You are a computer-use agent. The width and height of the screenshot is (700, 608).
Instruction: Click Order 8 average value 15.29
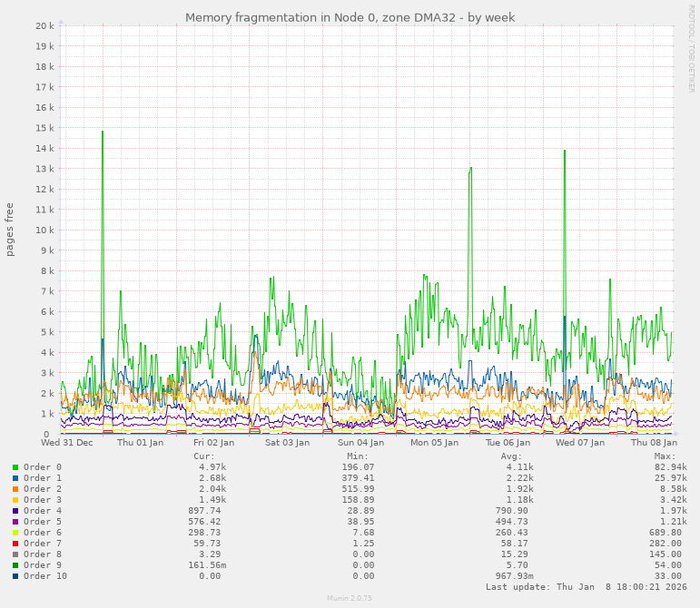[x=514, y=554]
